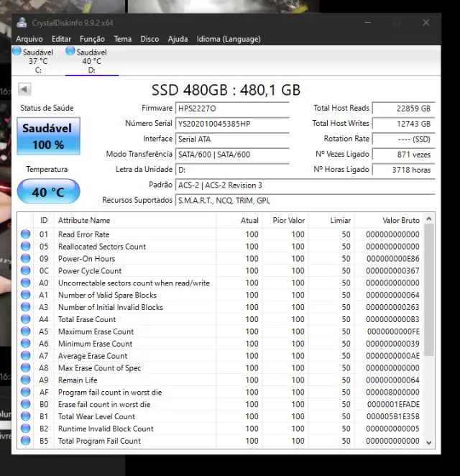Viewport: 460px width, 476px height.
Task: Click the ID column header
Action: (x=44, y=221)
